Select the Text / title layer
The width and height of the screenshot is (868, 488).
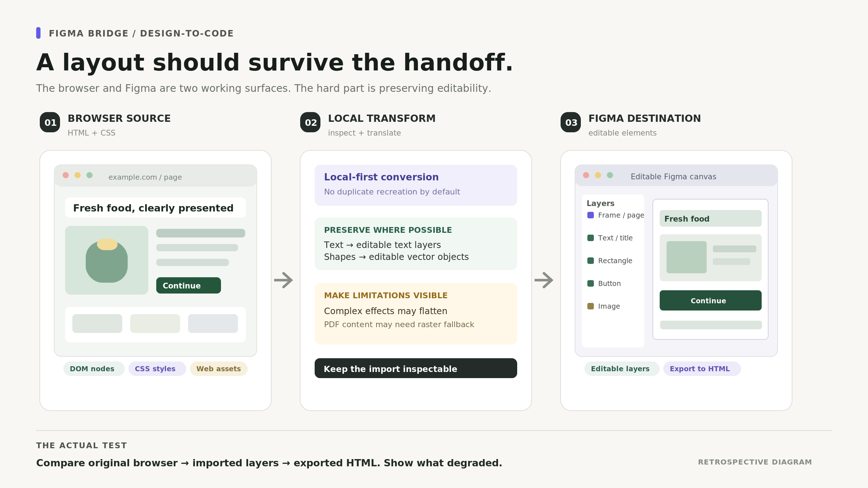(x=610, y=238)
